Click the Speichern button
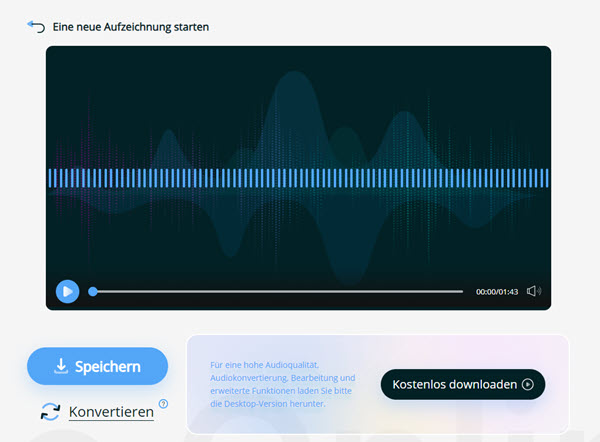600x442 pixels. [97, 366]
